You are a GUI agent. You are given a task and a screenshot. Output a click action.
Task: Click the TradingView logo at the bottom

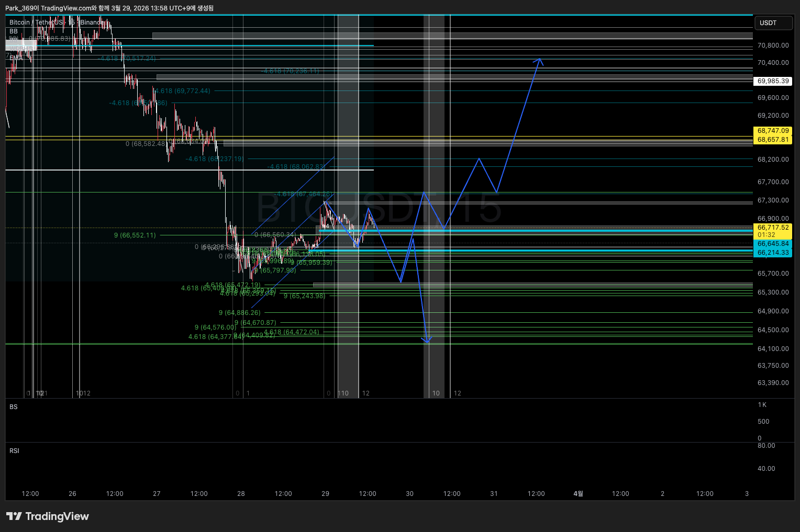pos(48,516)
